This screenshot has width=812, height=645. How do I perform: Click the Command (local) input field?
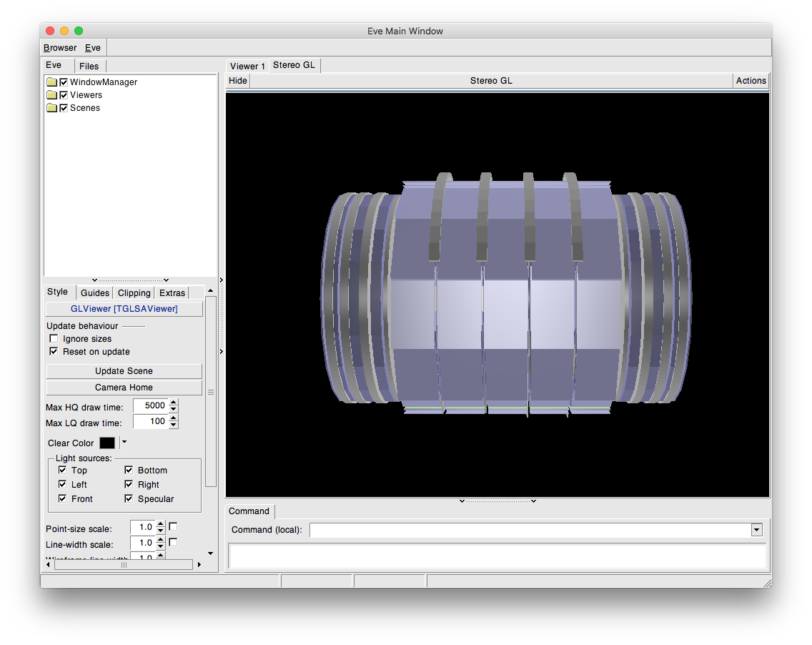pos(529,530)
